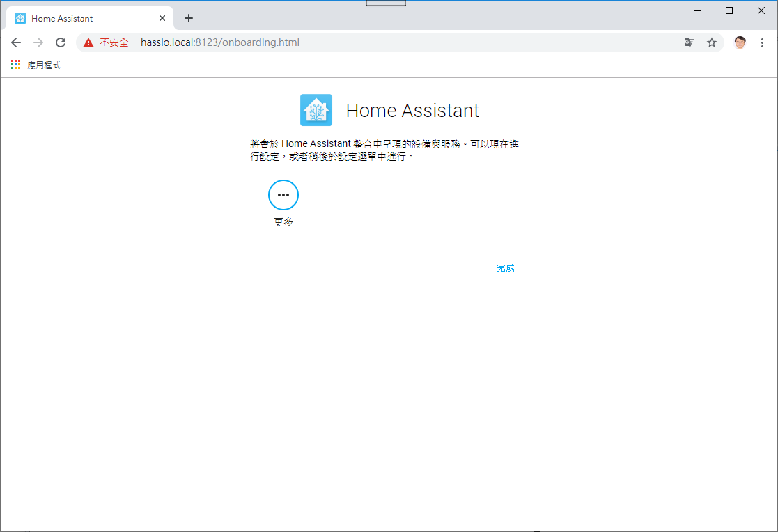Open the Chrome three-dot menu
Screen dimensions: 778x532
(x=763, y=42)
